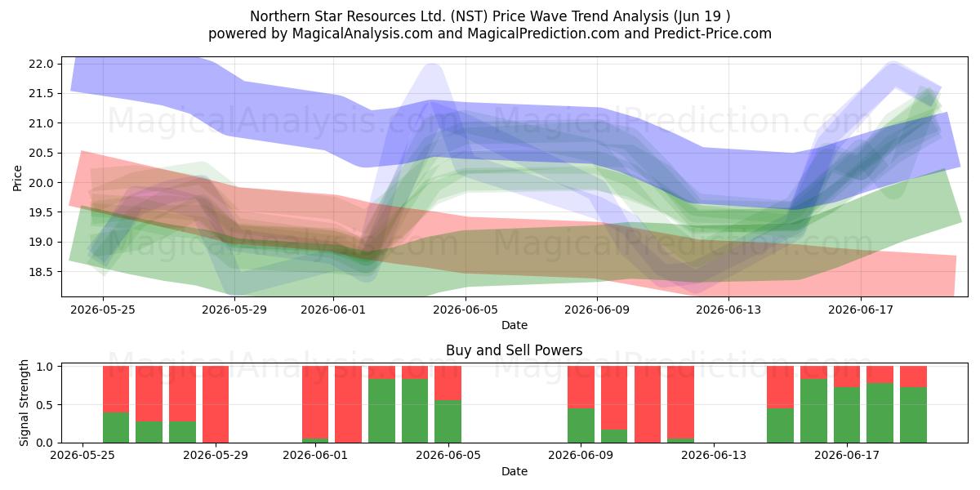Click 2026-06-17 on the Buy and Sell Powers axis
Image resolution: width=980 pixels, height=490 pixels.
[x=847, y=456]
